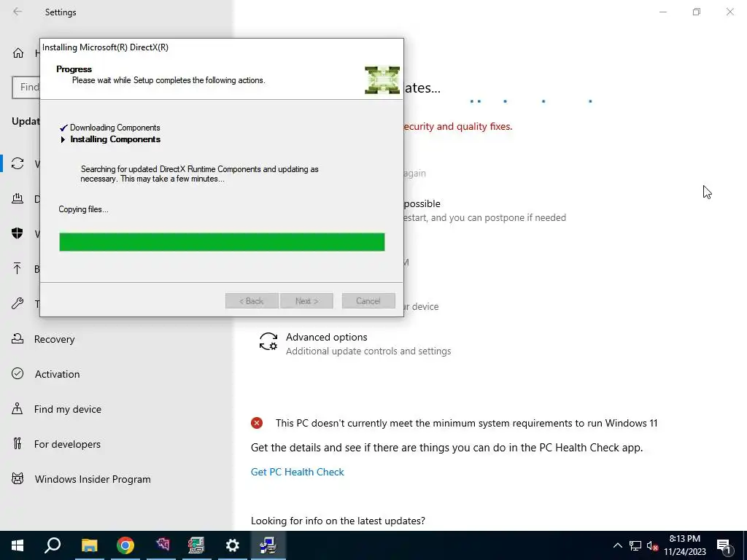
Task: Click the Find my device person icon
Action: click(18, 408)
